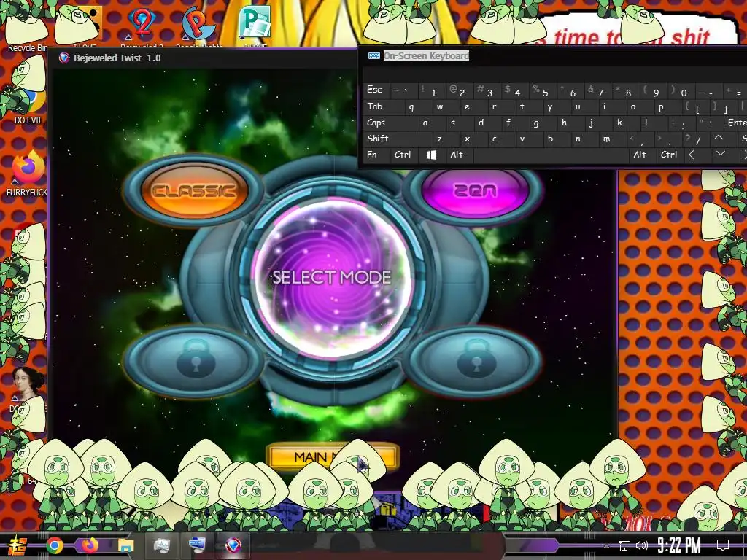Click the Bejeweled Twist taskbar icon
This screenshot has width=747, height=560.
(x=233, y=545)
